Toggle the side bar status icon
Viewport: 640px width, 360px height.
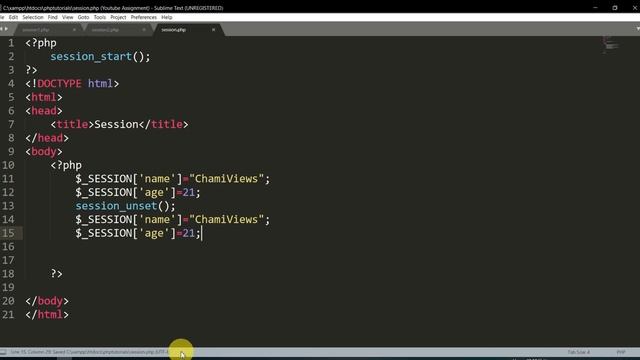3,352
